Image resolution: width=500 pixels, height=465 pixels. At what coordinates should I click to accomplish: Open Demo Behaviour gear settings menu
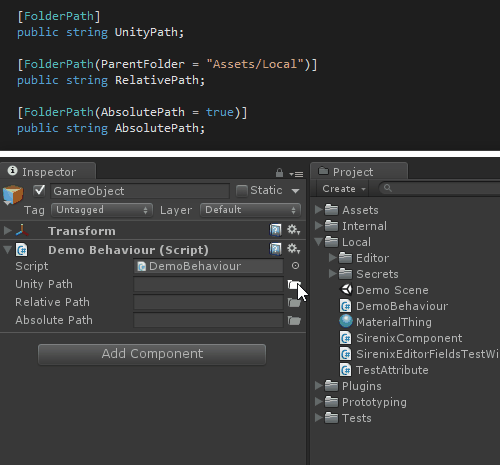[293, 249]
